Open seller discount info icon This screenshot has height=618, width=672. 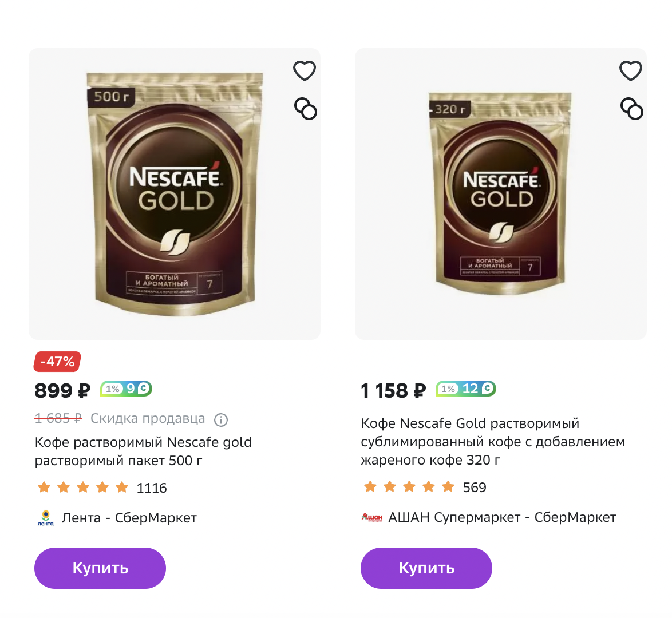pyautogui.click(x=221, y=419)
